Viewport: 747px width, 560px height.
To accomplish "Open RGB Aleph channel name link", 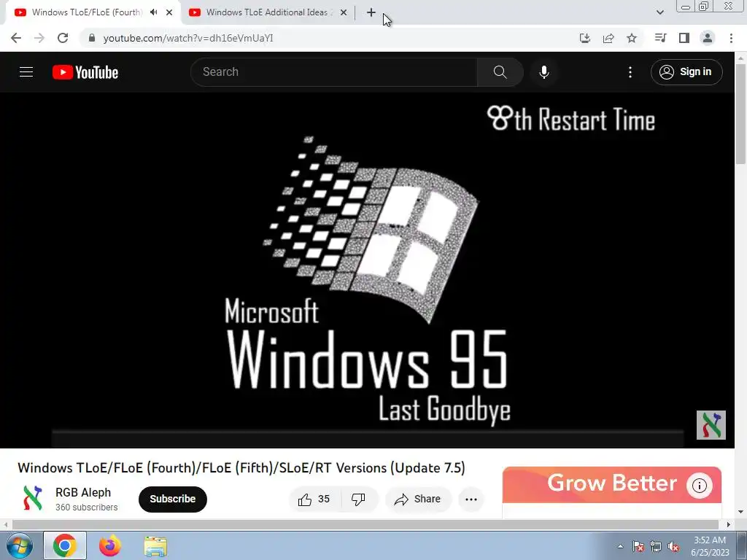I will point(83,492).
